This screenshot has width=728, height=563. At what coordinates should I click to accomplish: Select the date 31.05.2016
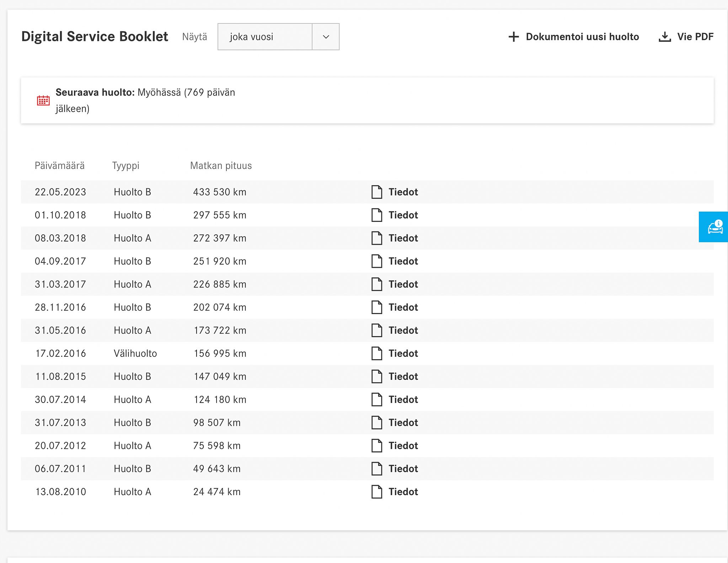tap(60, 330)
